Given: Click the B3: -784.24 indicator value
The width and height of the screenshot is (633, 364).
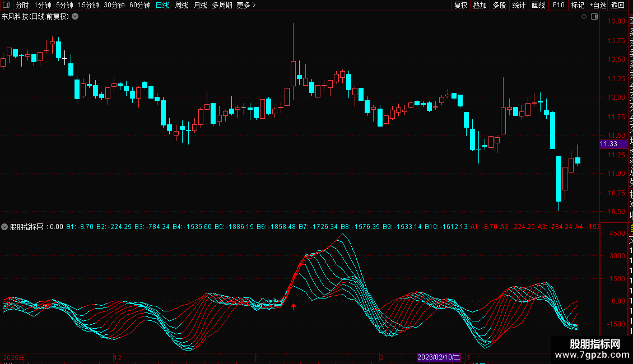Looking at the screenshot, I should pos(152,227).
